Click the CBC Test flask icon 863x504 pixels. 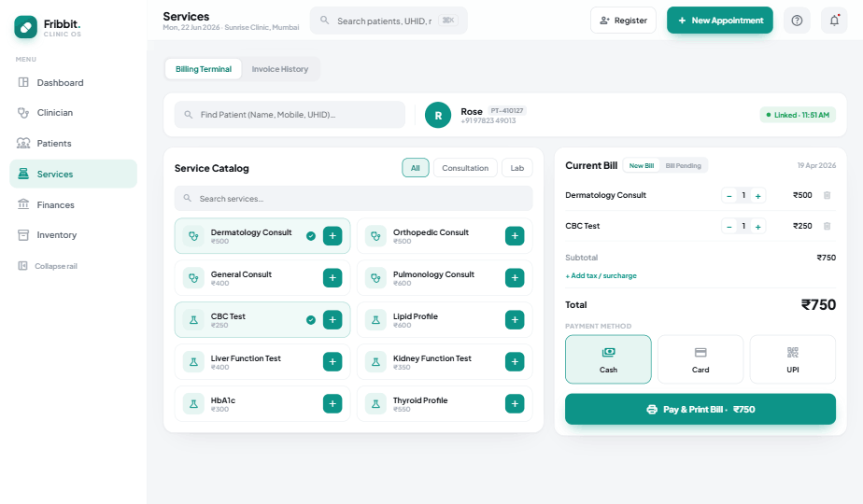click(193, 320)
